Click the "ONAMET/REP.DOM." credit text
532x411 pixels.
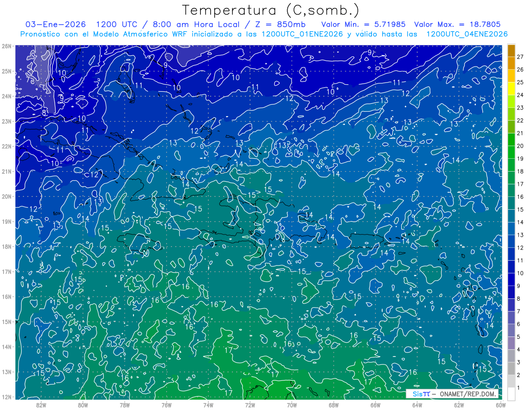pos(467,394)
